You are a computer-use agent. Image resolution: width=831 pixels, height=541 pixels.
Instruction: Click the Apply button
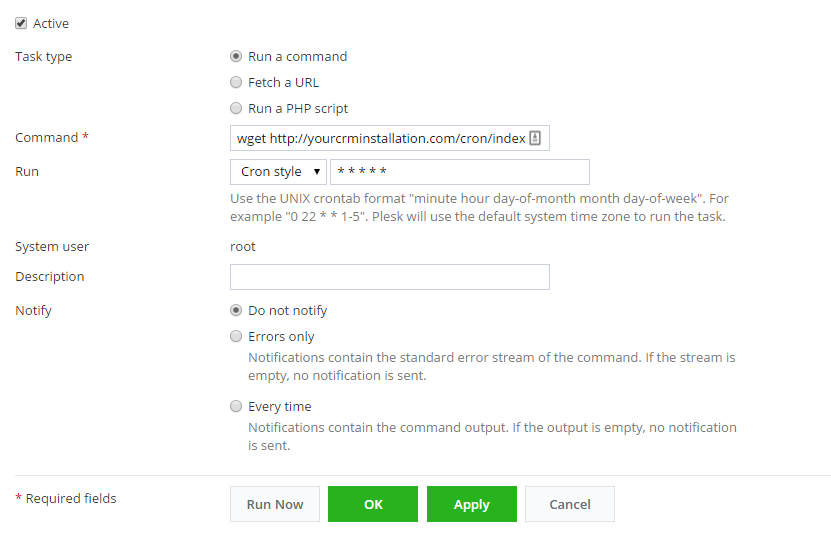(472, 504)
